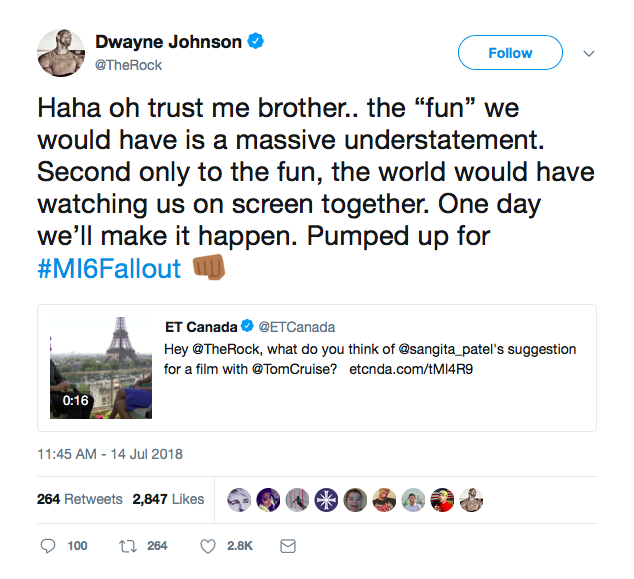
Task: Click Dwayne Johnson's verified badge
Action: click(x=257, y=42)
